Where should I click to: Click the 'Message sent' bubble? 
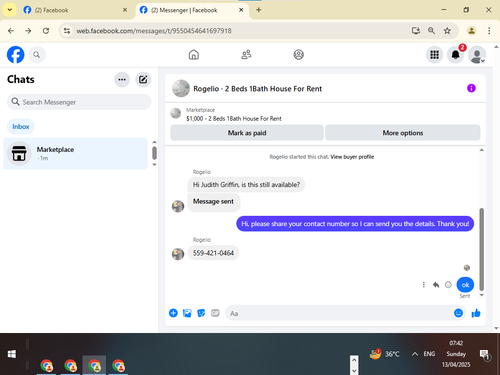click(213, 201)
